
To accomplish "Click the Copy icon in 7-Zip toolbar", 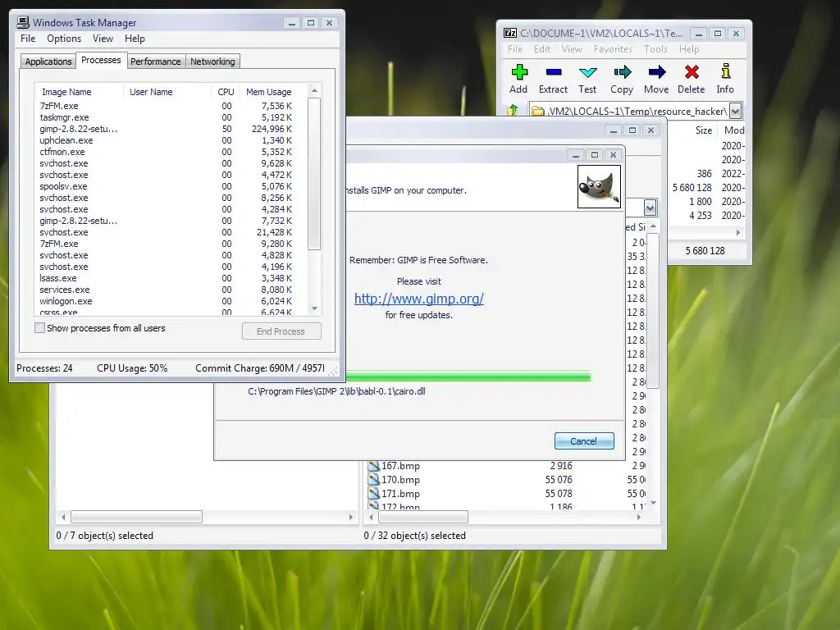I will (x=622, y=72).
